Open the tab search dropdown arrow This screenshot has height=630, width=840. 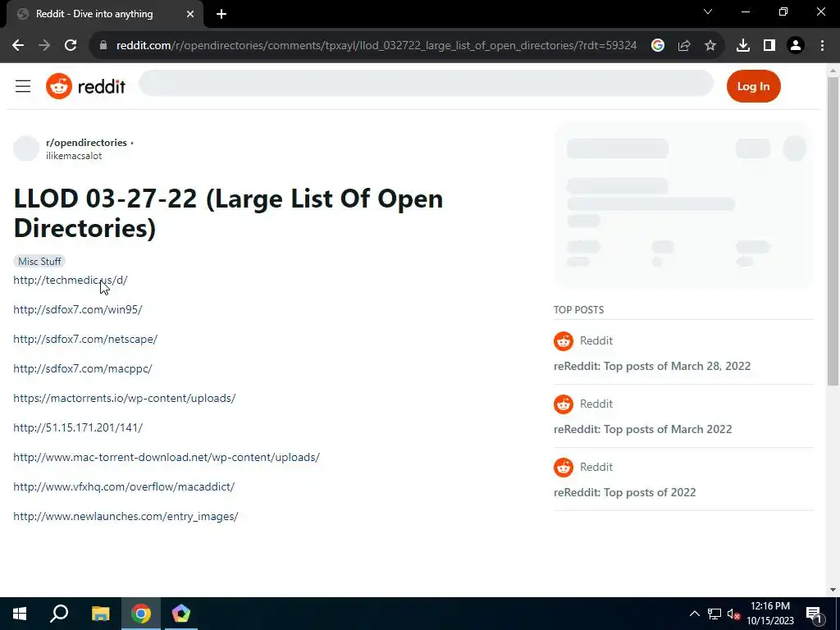coord(708,11)
